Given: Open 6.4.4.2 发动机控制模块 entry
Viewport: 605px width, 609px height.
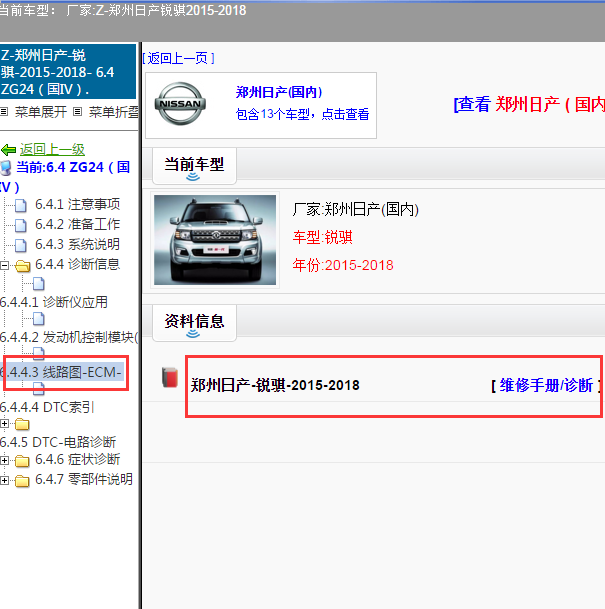Looking at the screenshot, I should coord(69,337).
